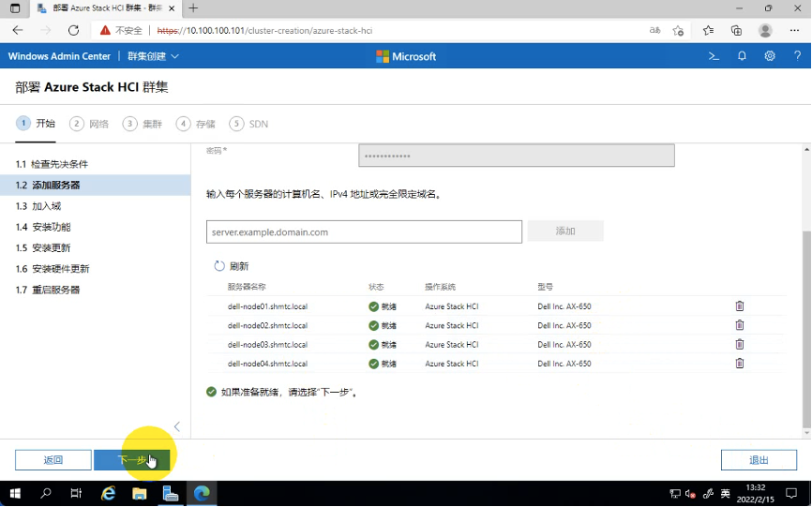
Task: Click the read aloud icon in address bar
Action: (654, 31)
